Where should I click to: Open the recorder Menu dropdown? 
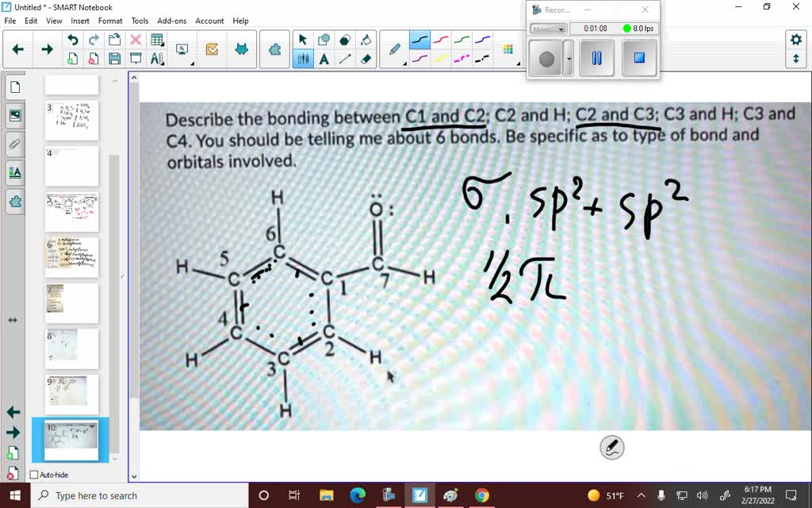click(549, 29)
